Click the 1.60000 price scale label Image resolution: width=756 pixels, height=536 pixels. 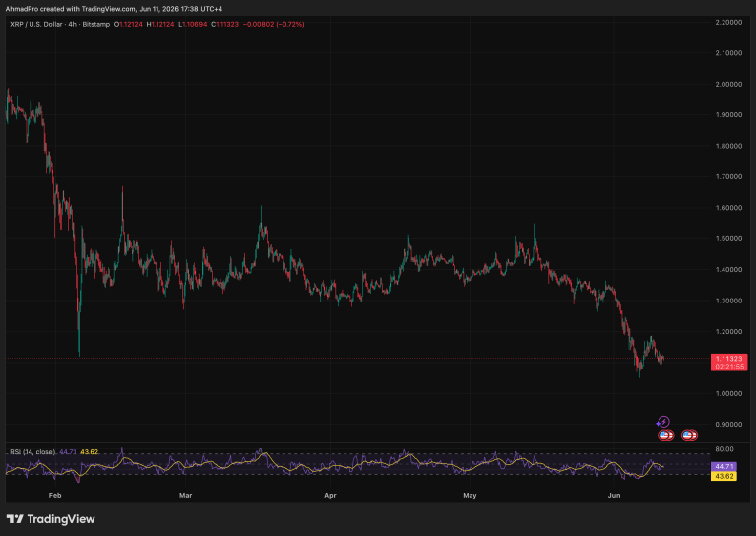[x=728, y=208]
